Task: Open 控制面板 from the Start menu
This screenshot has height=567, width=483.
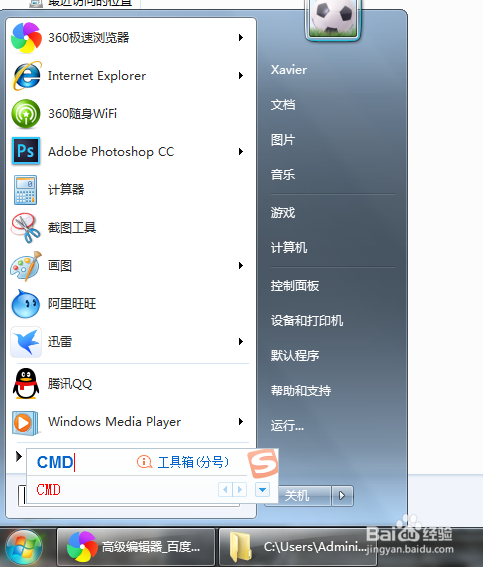Action: (x=295, y=286)
